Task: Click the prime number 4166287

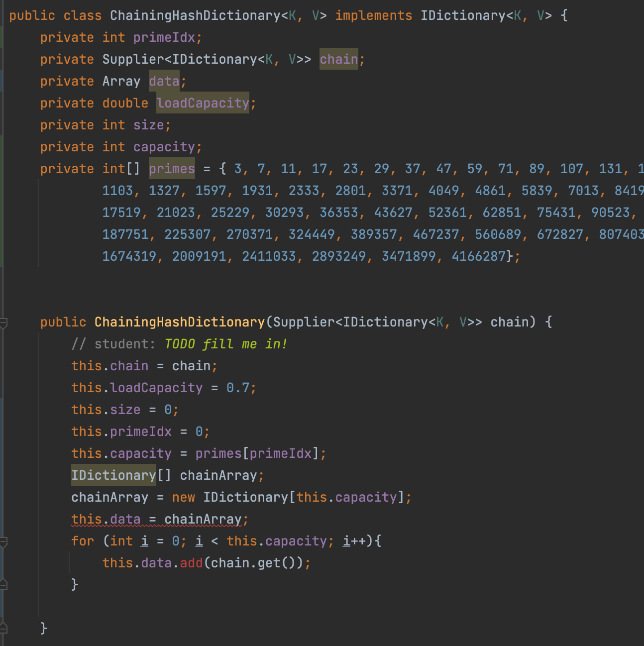Action: [478, 256]
